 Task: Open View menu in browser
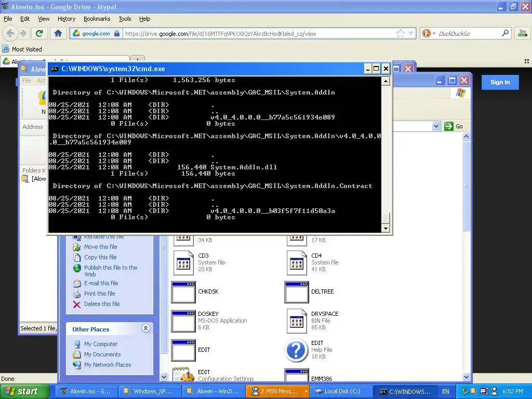(44, 19)
